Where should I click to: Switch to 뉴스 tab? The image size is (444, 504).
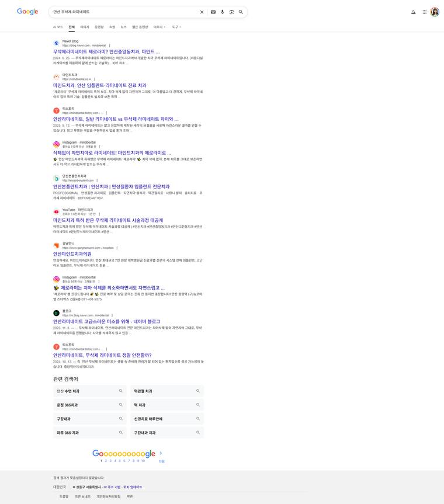click(123, 27)
